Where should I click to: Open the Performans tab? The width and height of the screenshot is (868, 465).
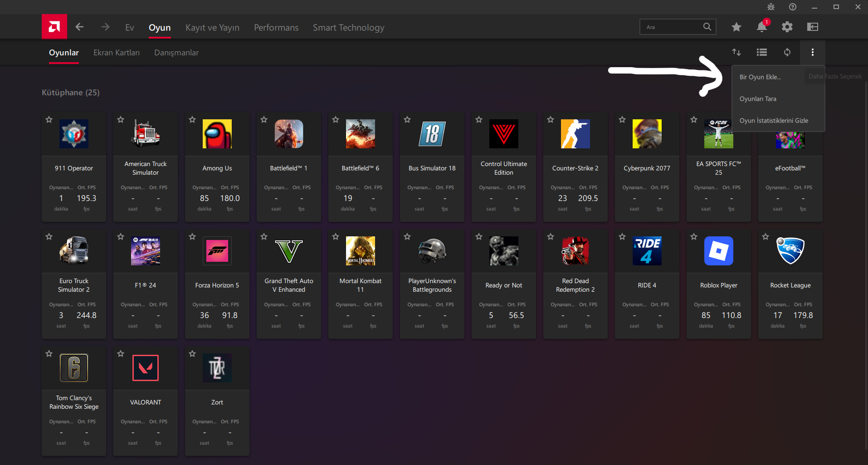pyautogui.click(x=276, y=28)
